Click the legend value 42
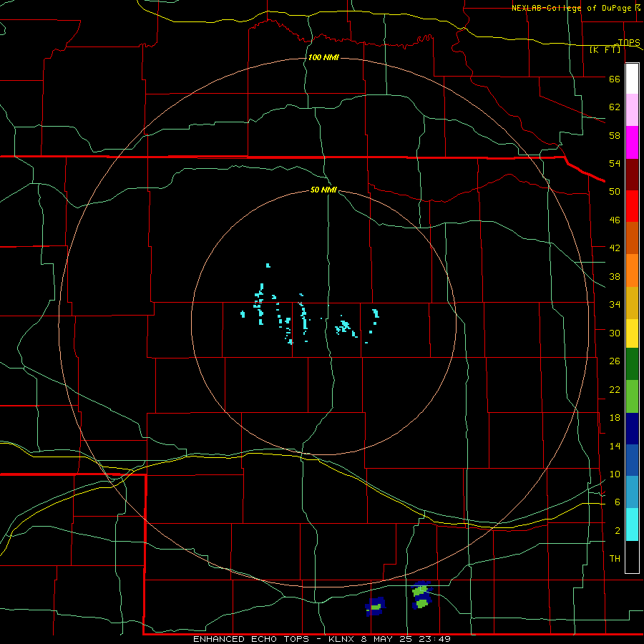 pos(615,248)
